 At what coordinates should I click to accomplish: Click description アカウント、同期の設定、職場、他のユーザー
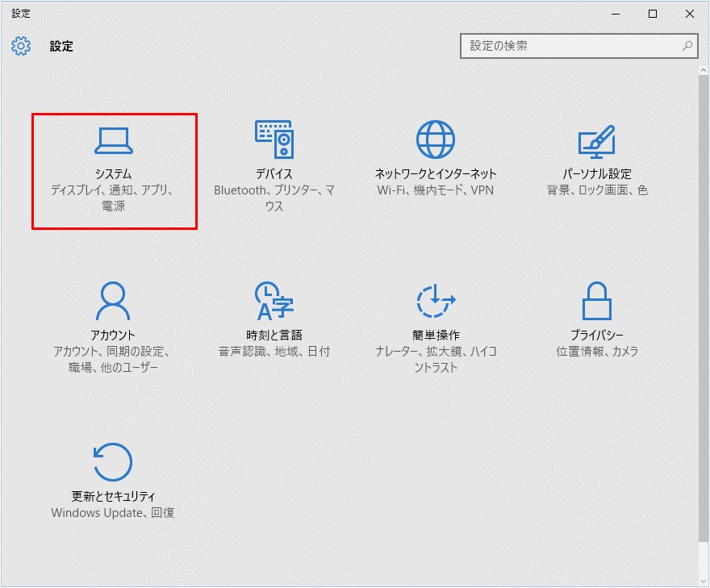(x=113, y=360)
